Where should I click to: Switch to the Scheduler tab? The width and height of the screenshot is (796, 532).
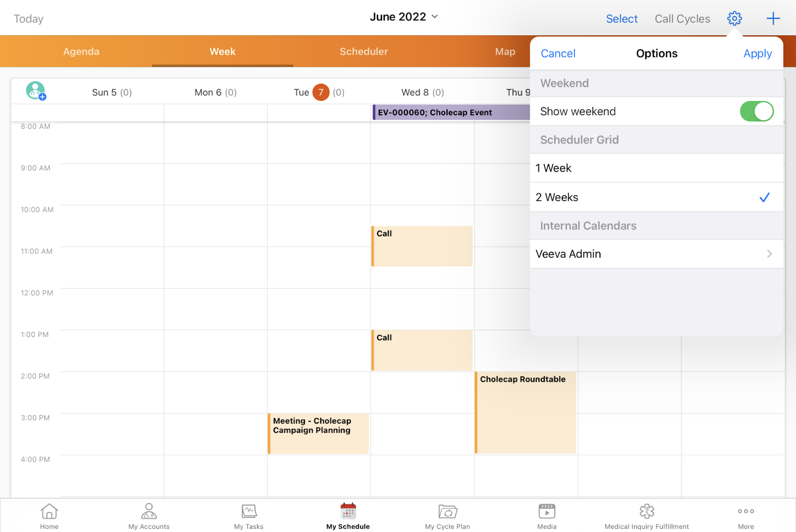click(x=364, y=52)
